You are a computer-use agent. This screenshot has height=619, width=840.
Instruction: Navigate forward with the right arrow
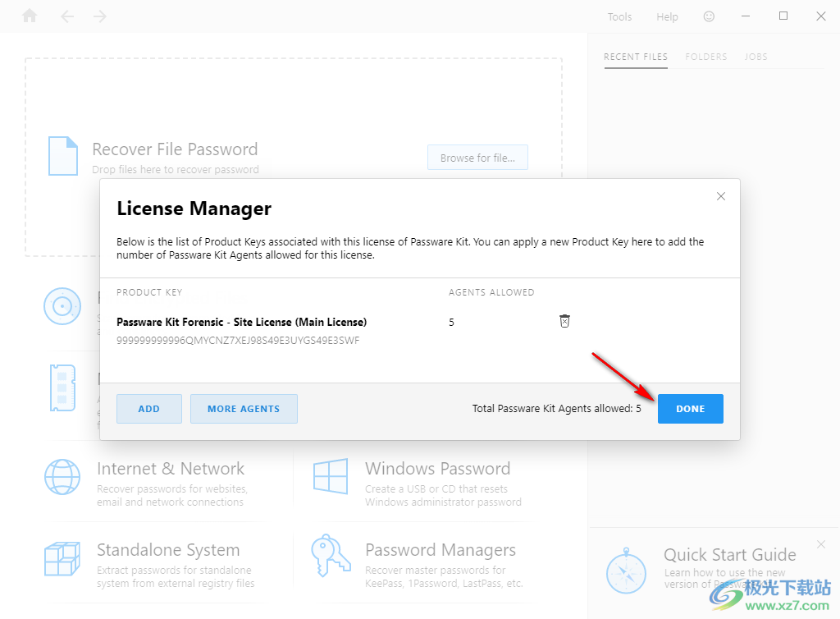(99, 16)
